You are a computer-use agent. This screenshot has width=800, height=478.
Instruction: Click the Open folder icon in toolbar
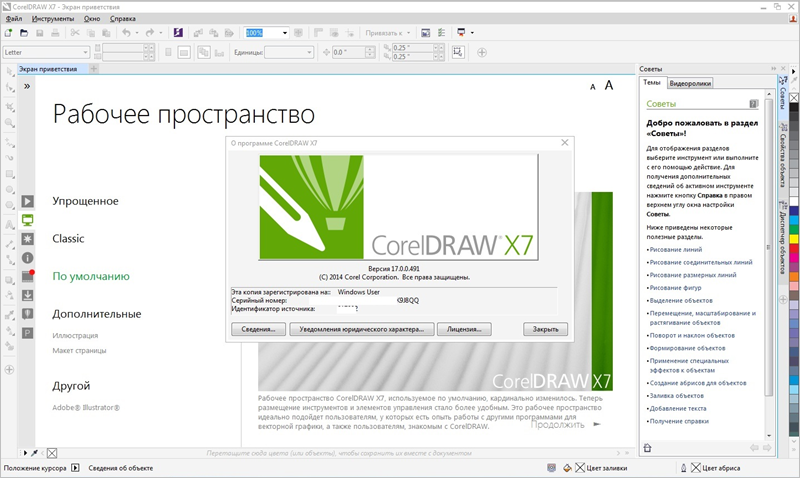tap(24, 33)
